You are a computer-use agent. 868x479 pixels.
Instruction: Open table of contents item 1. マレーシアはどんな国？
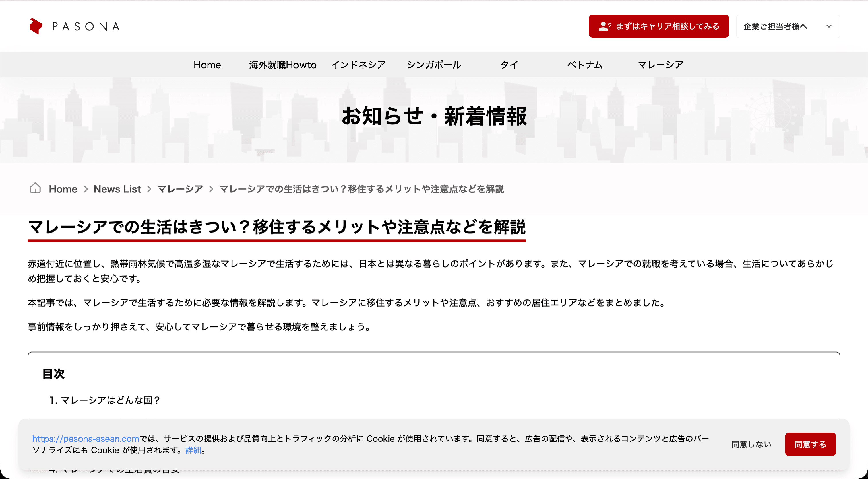pyautogui.click(x=105, y=400)
